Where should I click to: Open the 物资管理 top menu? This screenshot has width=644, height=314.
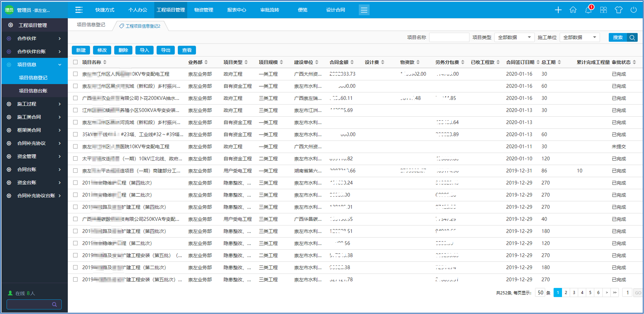coord(204,10)
